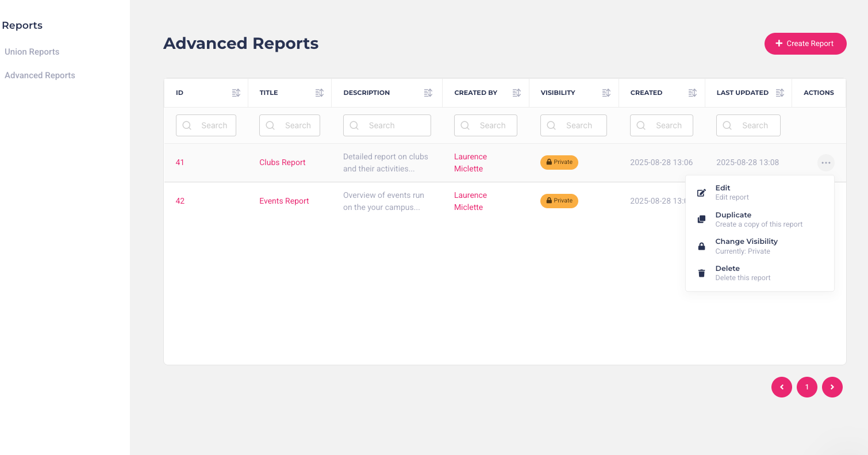
Task: Open Union Reports in the sidebar
Action: point(32,52)
